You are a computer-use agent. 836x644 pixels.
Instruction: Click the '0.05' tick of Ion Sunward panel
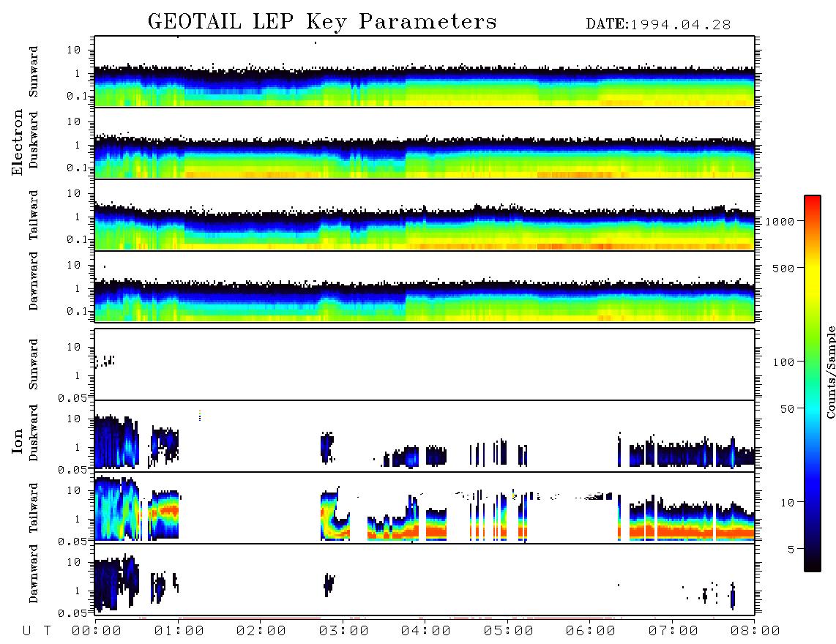(x=72, y=398)
